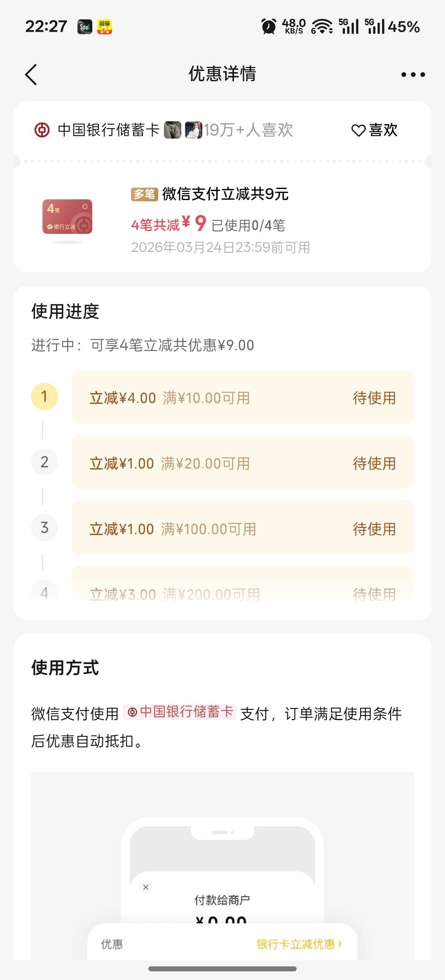The height and width of the screenshot is (980, 445).
Task: Tap the 多笔 tag badge
Action: pyautogui.click(x=144, y=194)
